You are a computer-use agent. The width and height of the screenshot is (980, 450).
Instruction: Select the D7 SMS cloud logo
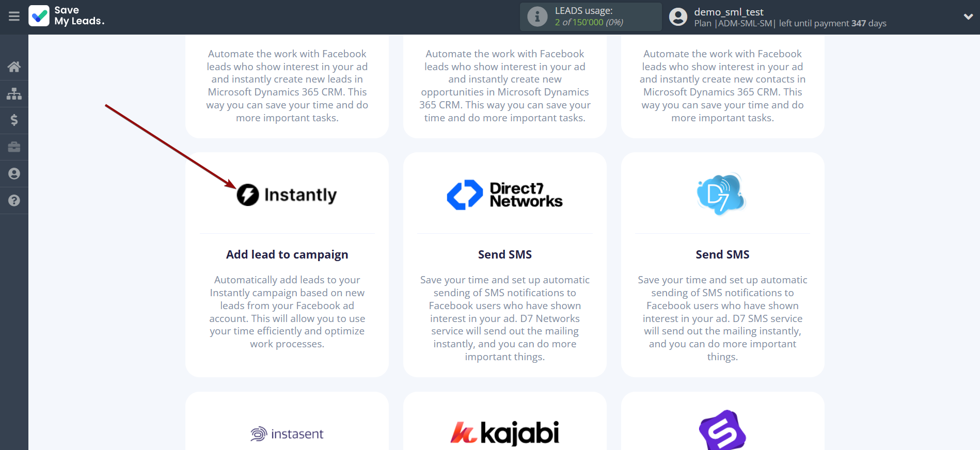722,195
